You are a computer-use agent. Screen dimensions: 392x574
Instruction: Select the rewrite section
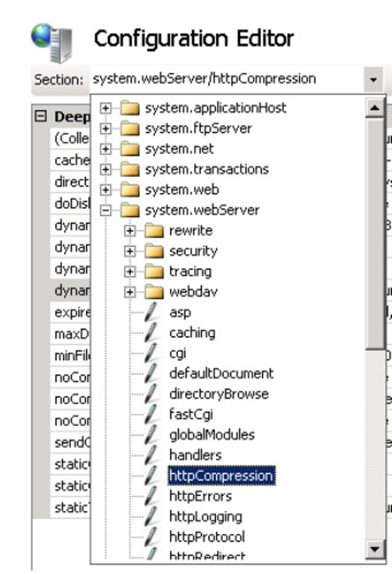click(191, 231)
